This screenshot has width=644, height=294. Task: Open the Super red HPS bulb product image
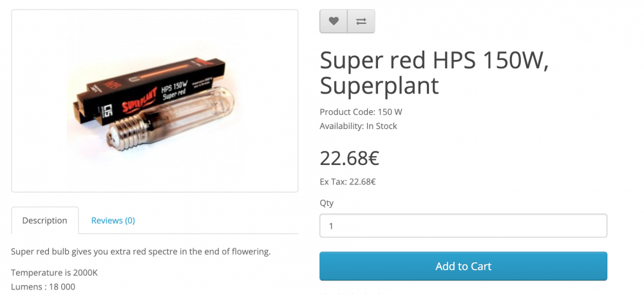click(155, 101)
